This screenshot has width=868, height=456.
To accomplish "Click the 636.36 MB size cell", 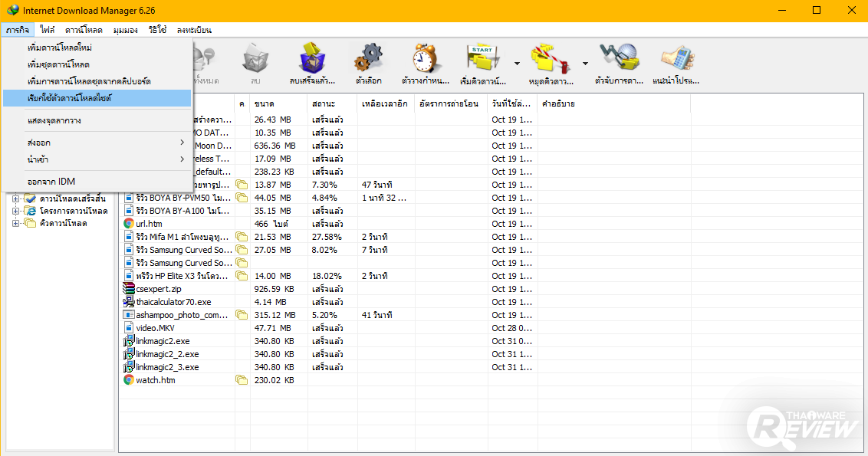I will (275, 146).
